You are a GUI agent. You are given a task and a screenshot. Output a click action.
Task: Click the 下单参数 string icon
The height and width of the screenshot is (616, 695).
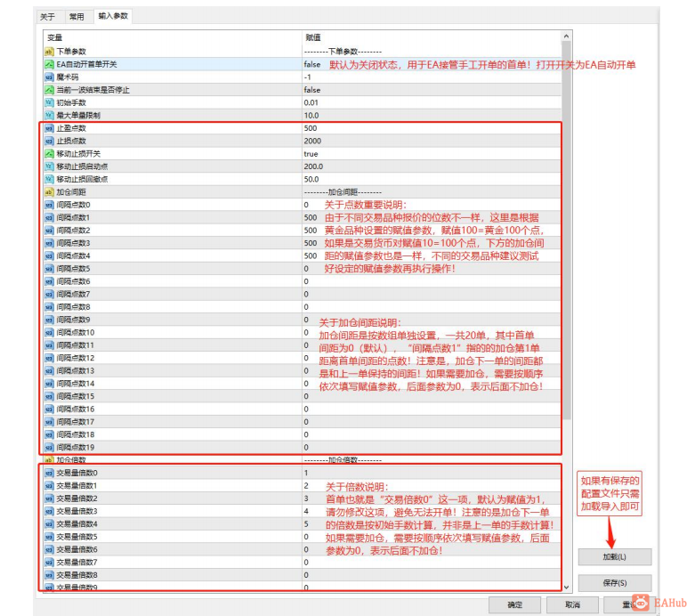(49, 52)
